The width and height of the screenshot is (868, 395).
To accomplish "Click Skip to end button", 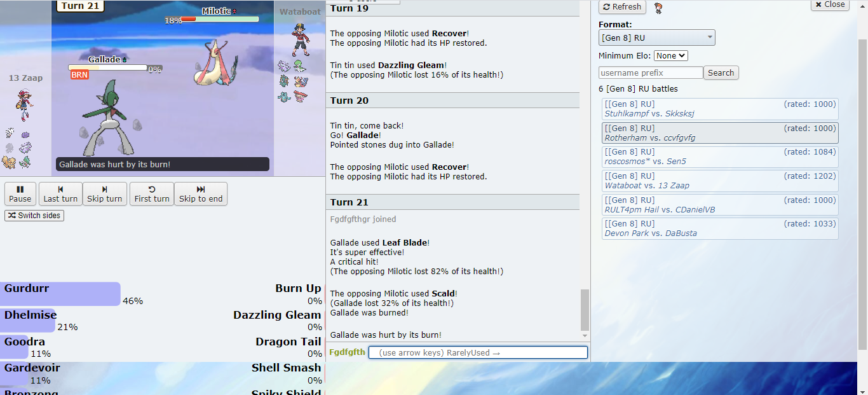I will pyautogui.click(x=201, y=194).
